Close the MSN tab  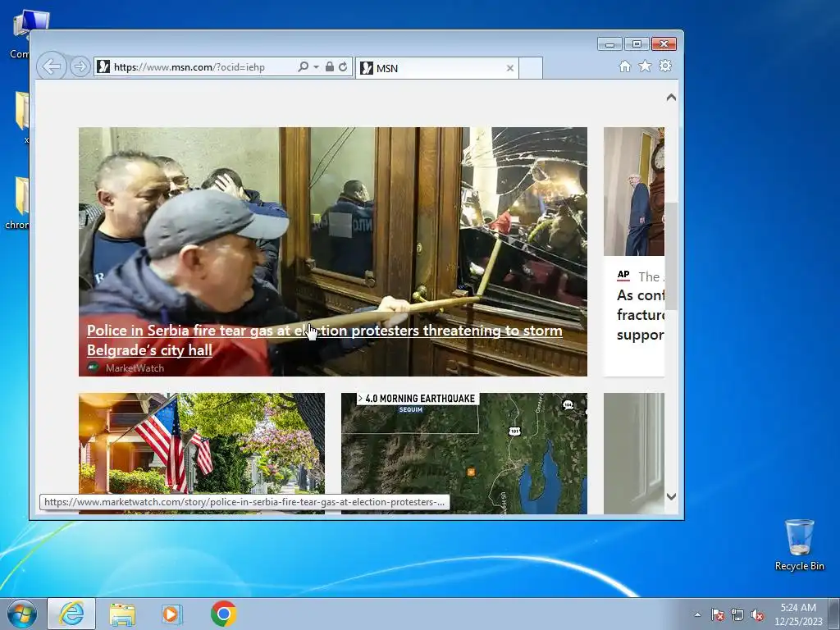pyautogui.click(x=510, y=68)
